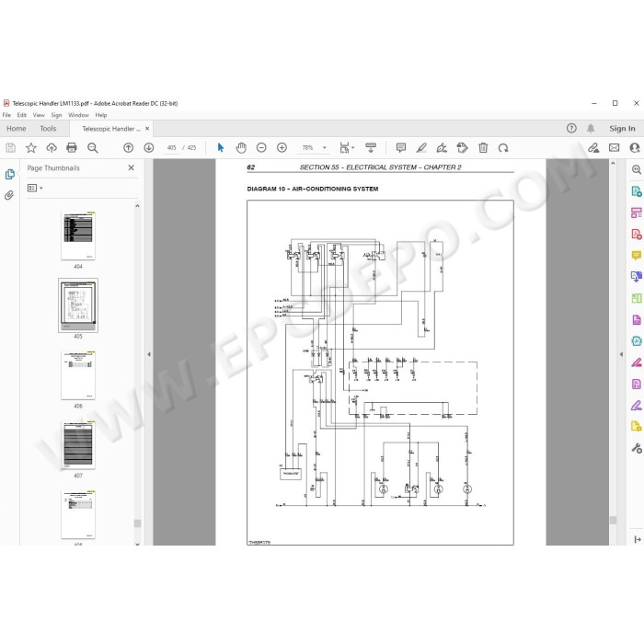Click thumbnail panel scroll up arrow
This screenshot has width=644, height=644.
coord(137,206)
